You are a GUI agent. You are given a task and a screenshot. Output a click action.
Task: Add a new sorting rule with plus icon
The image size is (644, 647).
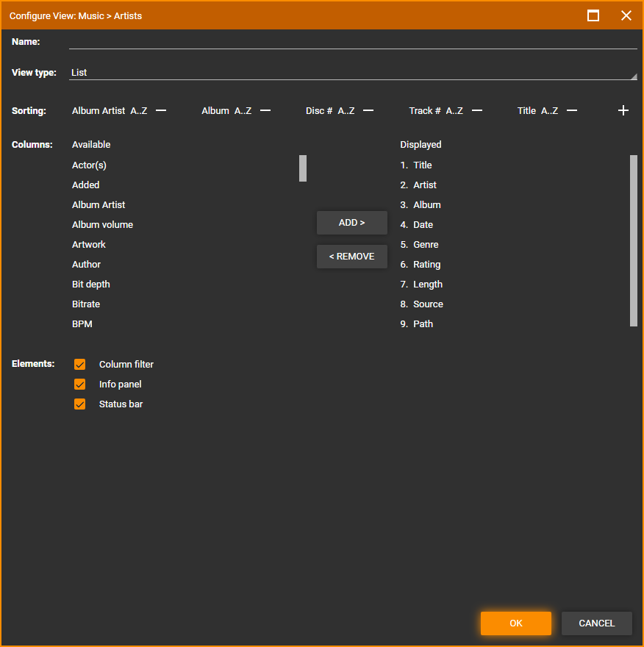(x=623, y=111)
